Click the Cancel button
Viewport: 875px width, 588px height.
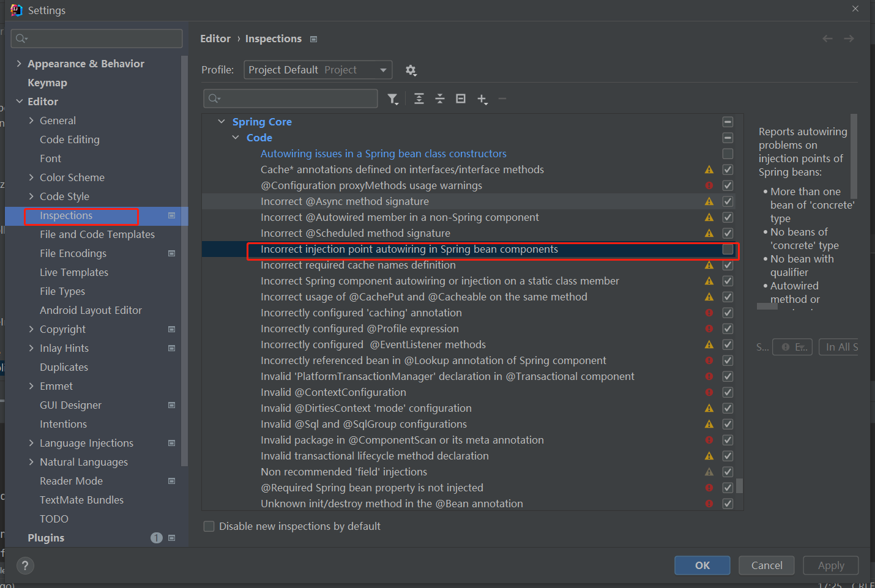click(767, 565)
